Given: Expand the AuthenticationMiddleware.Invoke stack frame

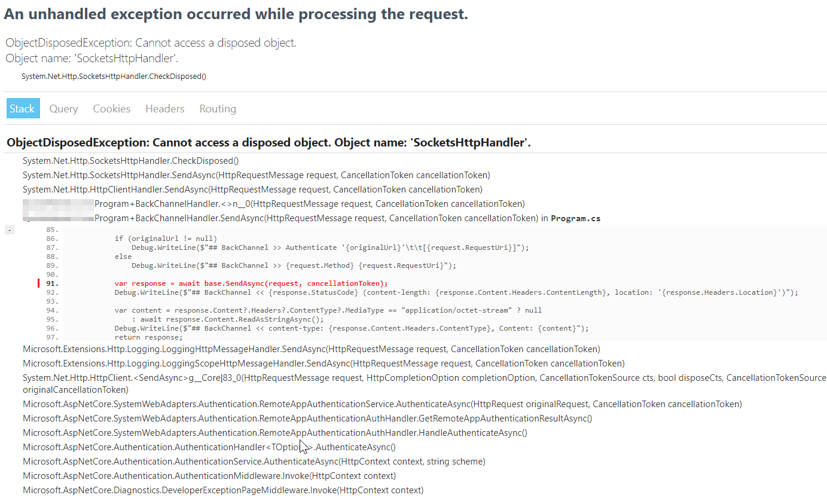Looking at the screenshot, I should 208,475.
